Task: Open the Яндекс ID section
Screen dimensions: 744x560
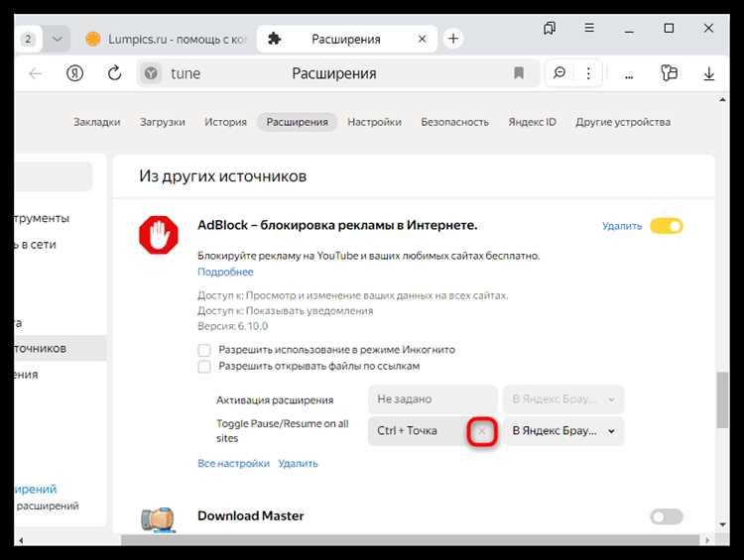Action: click(x=532, y=122)
